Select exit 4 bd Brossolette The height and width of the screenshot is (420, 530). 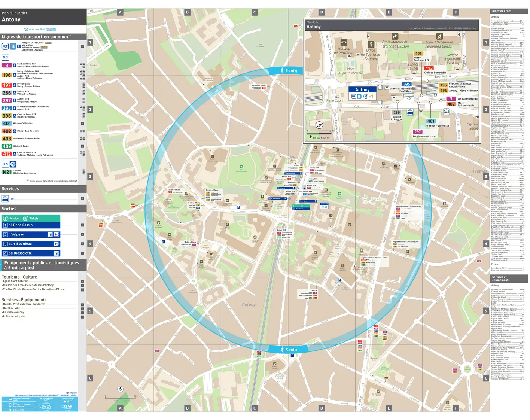click(31, 253)
